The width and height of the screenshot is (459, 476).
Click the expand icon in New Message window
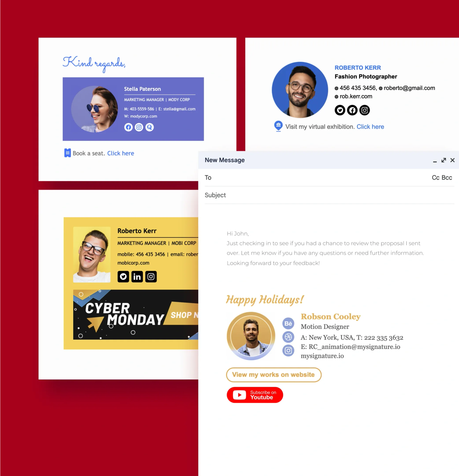(x=443, y=160)
